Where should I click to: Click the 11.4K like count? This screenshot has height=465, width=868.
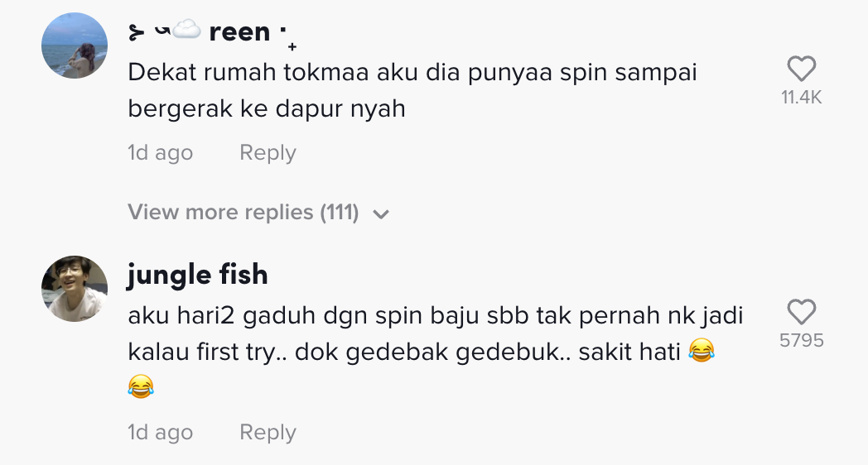[801, 98]
